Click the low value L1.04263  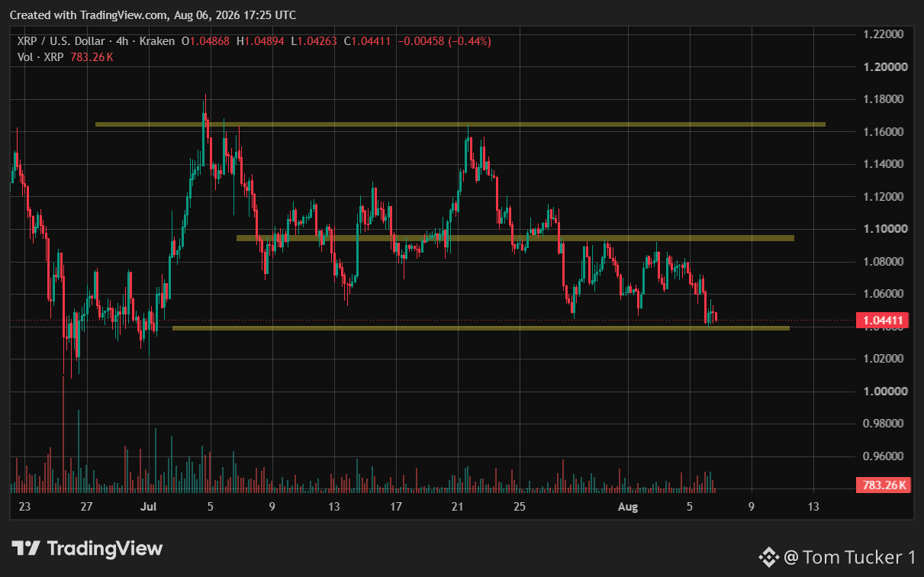pyautogui.click(x=315, y=40)
